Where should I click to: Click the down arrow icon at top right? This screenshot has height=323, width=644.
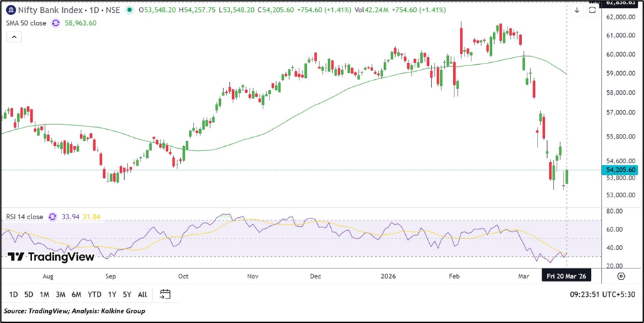click(576, 10)
